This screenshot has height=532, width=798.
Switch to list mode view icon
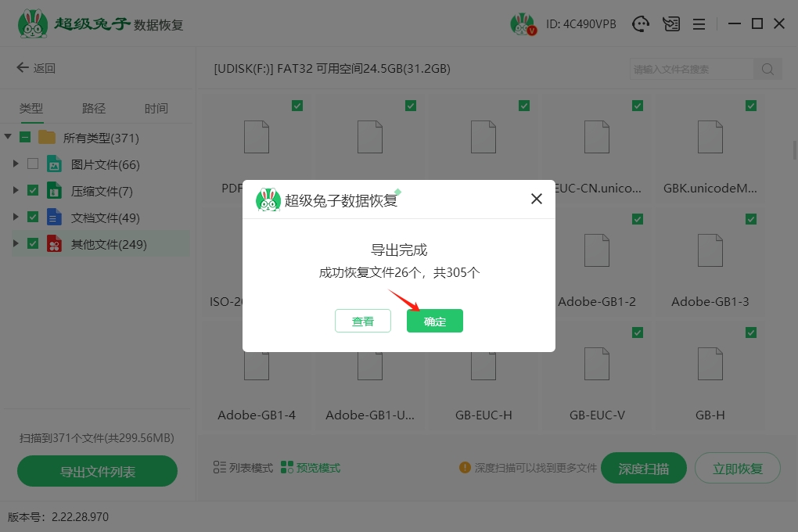(220, 468)
